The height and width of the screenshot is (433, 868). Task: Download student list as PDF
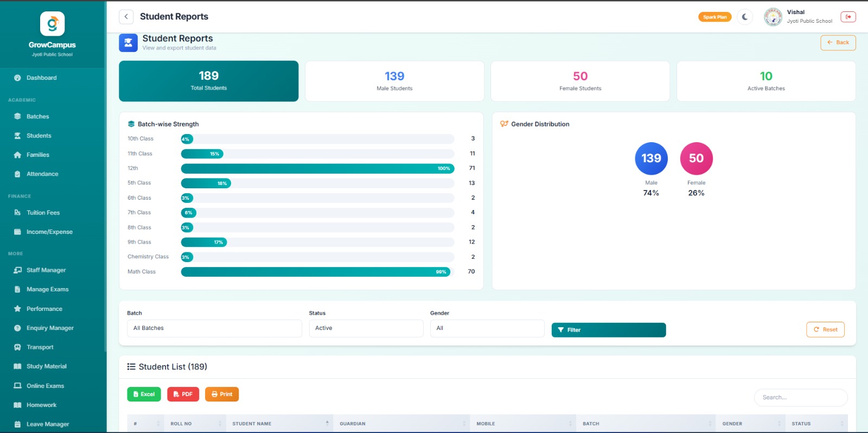(x=183, y=394)
